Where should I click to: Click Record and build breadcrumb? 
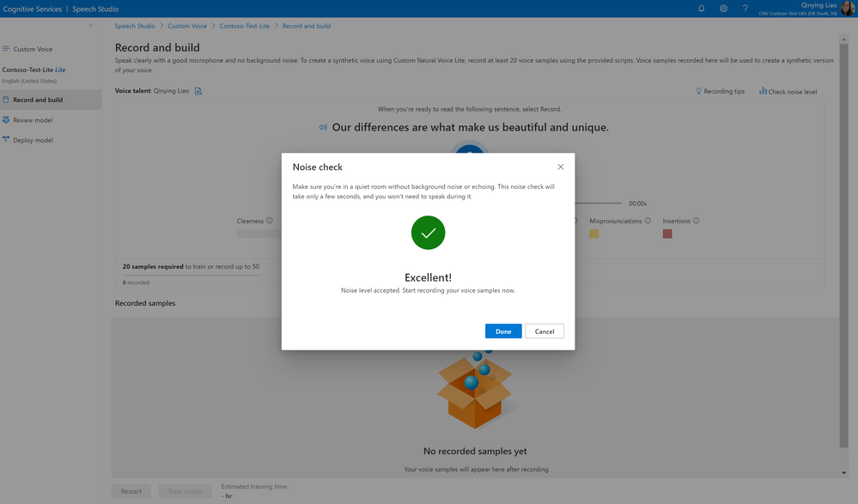click(307, 26)
